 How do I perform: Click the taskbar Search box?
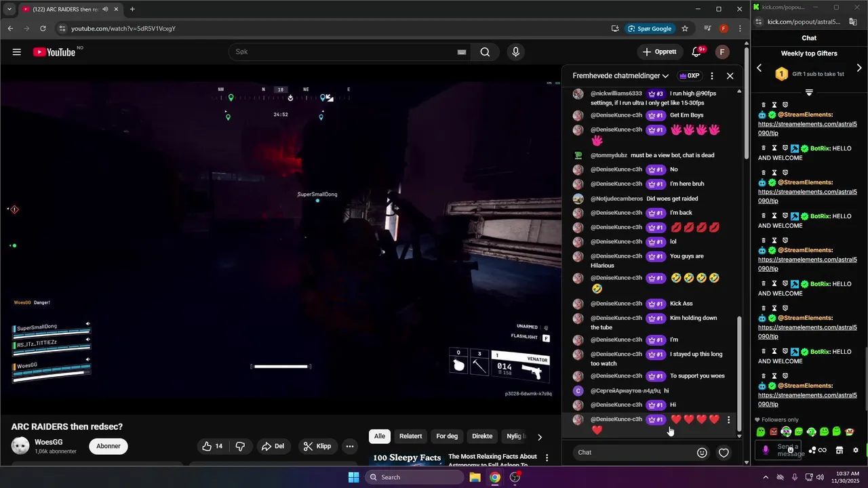point(414,477)
